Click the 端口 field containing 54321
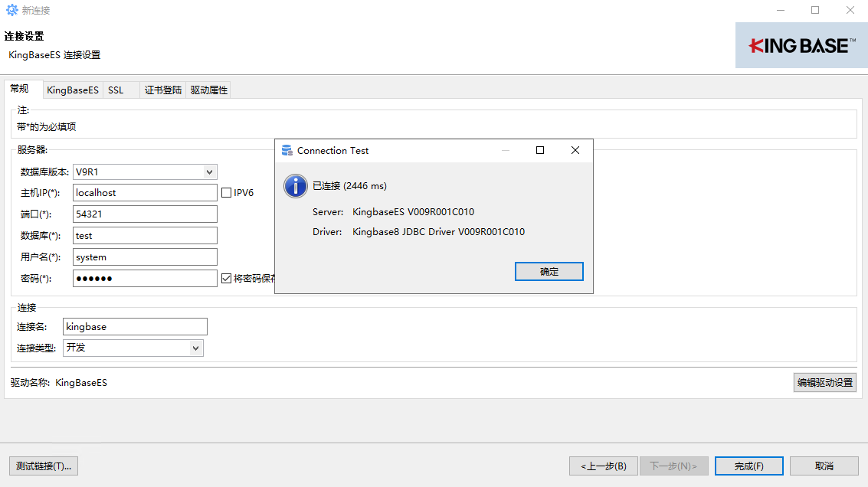The width and height of the screenshot is (868, 487). (145, 214)
